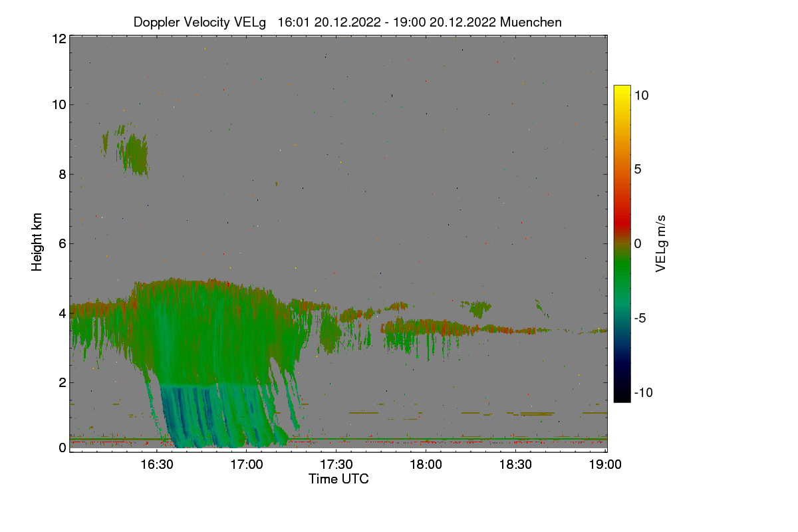Click the 'VELg m/s' colorbar label

tap(660, 243)
